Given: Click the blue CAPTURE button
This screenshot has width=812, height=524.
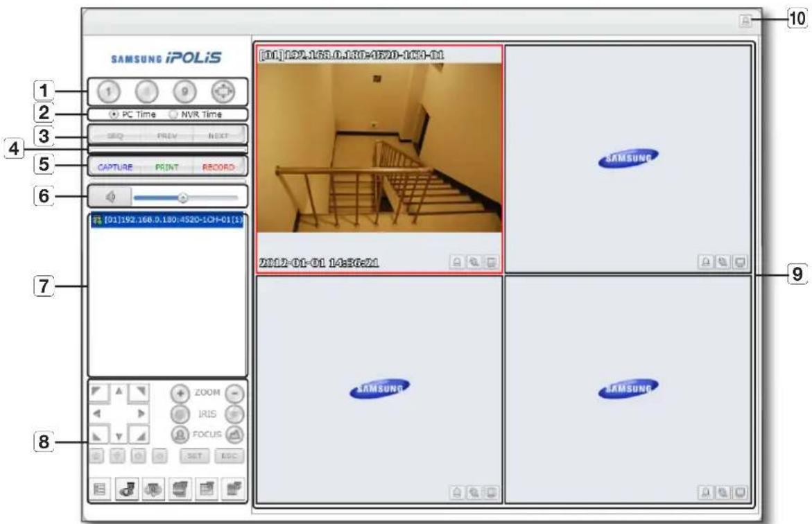Looking at the screenshot, I should (x=115, y=167).
